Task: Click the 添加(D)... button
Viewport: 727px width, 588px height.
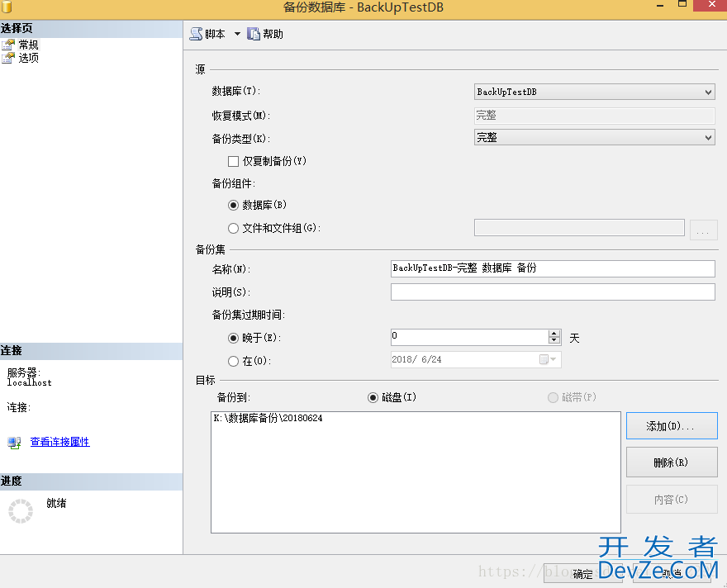Action: point(672,426)
